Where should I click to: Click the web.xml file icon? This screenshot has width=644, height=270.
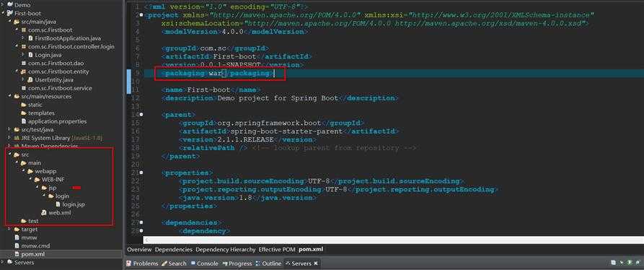45,212
